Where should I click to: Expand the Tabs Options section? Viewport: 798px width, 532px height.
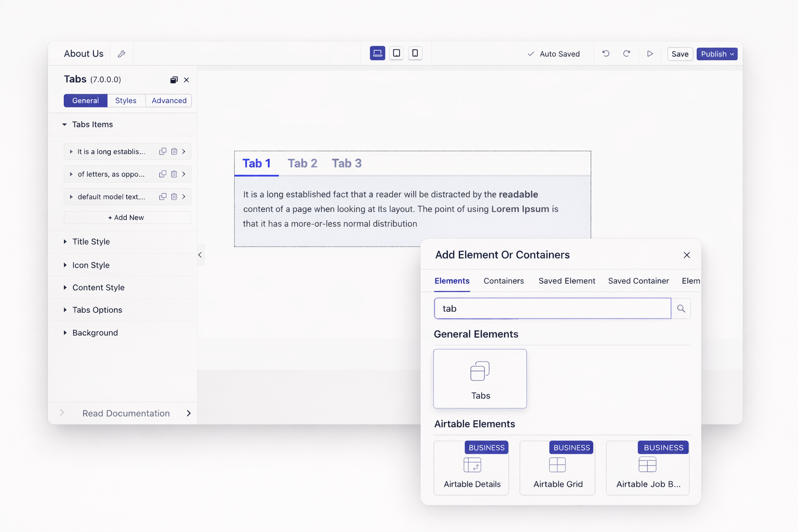(97, 310)
